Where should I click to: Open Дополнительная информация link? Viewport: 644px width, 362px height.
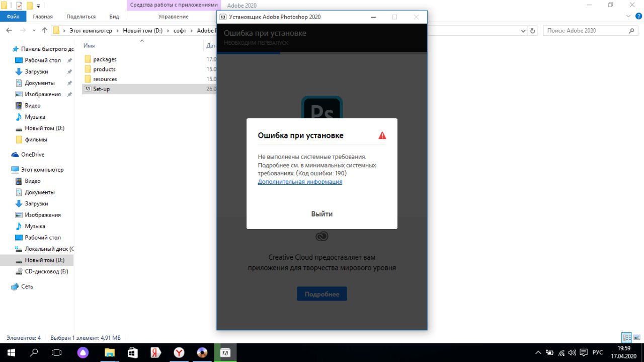click(x=300, y=182)
